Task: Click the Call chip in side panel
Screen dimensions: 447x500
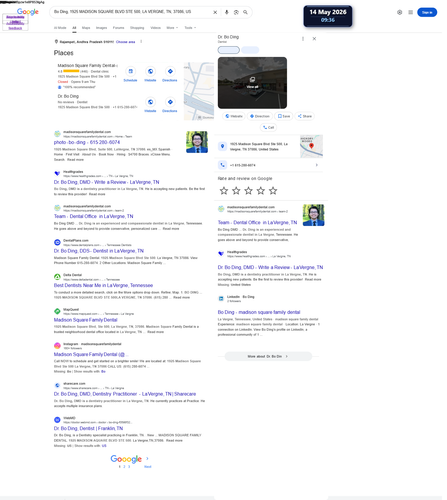Action: pyautogui.click(x=268, y=127)
